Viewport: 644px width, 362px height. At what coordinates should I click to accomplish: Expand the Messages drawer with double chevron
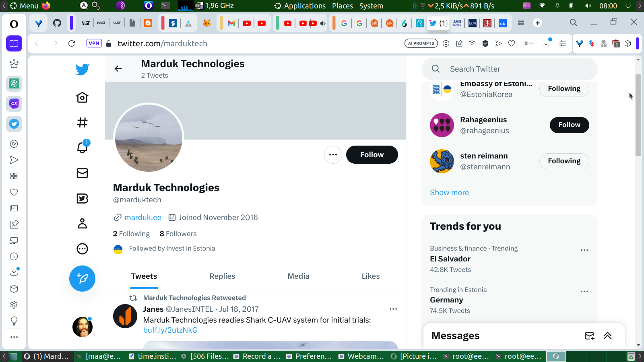(608, 336)
